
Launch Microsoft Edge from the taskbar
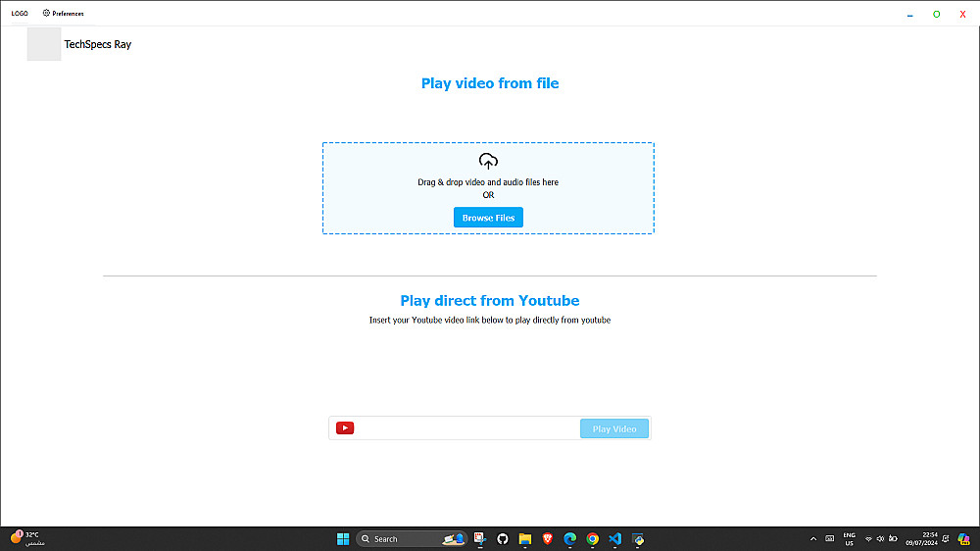pos(570,539)
